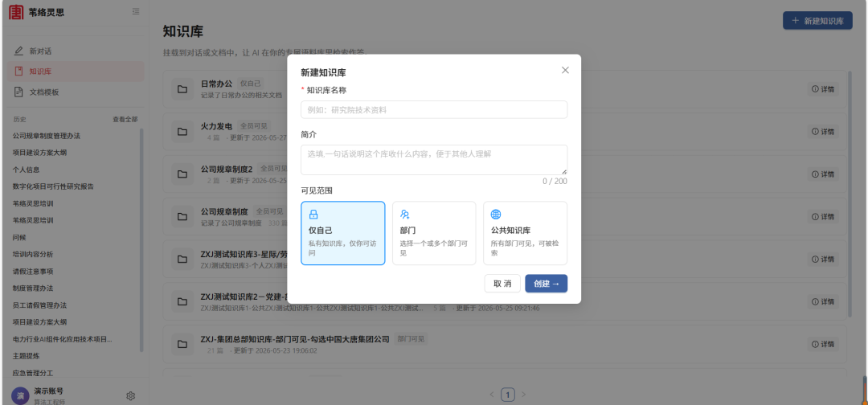Click 取消 to cancel dialog
Image resolution: width=868 pixels, height=405 pixels.
pyautogui.click(x=502, y=284)
